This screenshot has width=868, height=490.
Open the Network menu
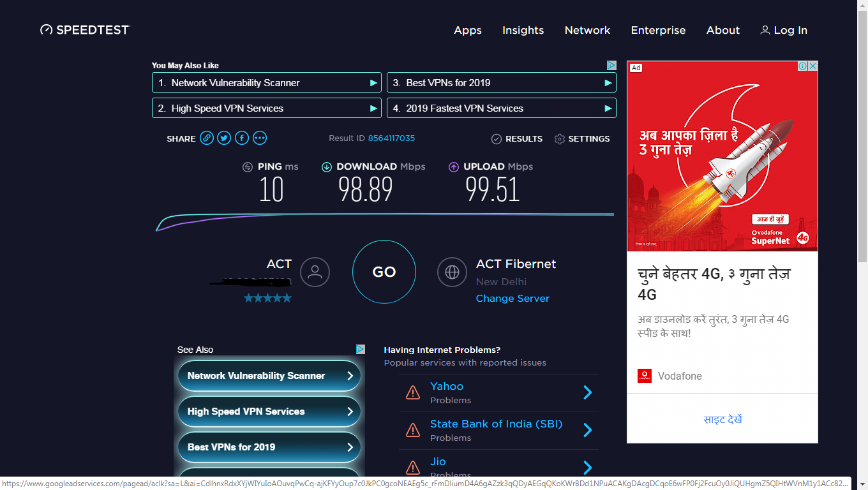click(x=588, y=30)
